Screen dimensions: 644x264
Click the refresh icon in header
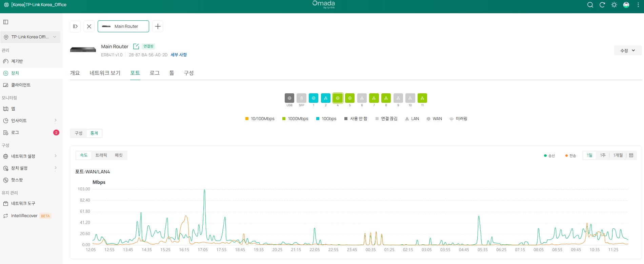pos(602,5)
